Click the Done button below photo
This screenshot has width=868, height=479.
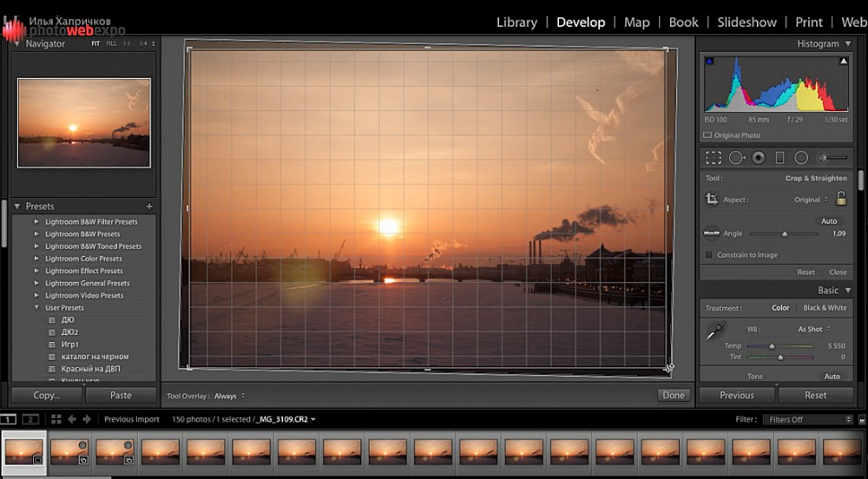pos(673,395)
